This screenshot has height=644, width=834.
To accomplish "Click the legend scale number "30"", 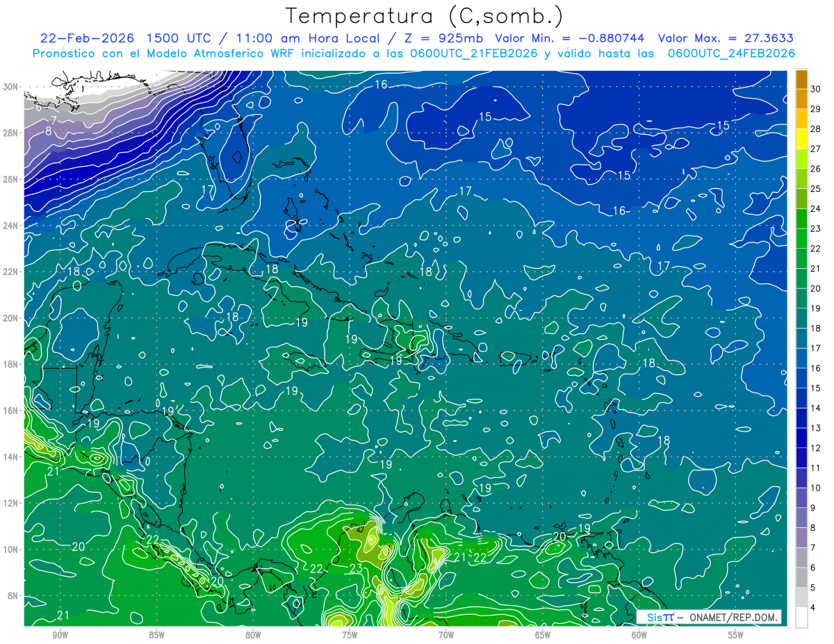I will click(x=816, y=88).
